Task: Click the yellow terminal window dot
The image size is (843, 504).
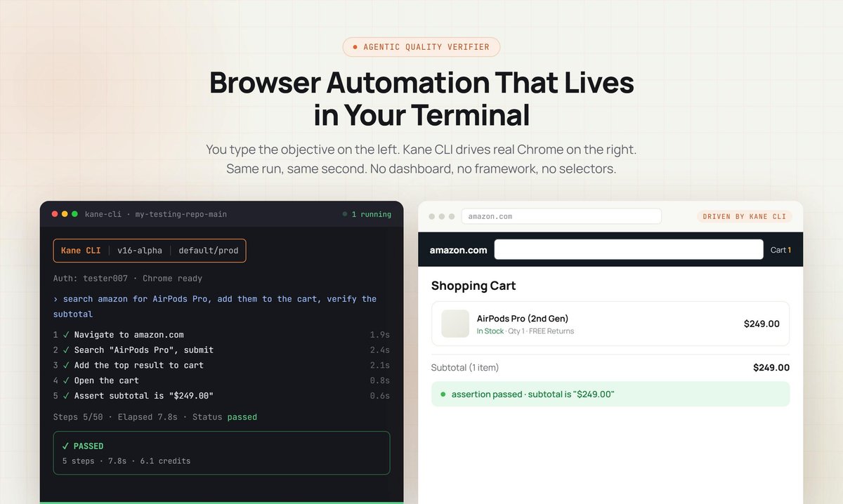Action: click(x=65, y=214)
